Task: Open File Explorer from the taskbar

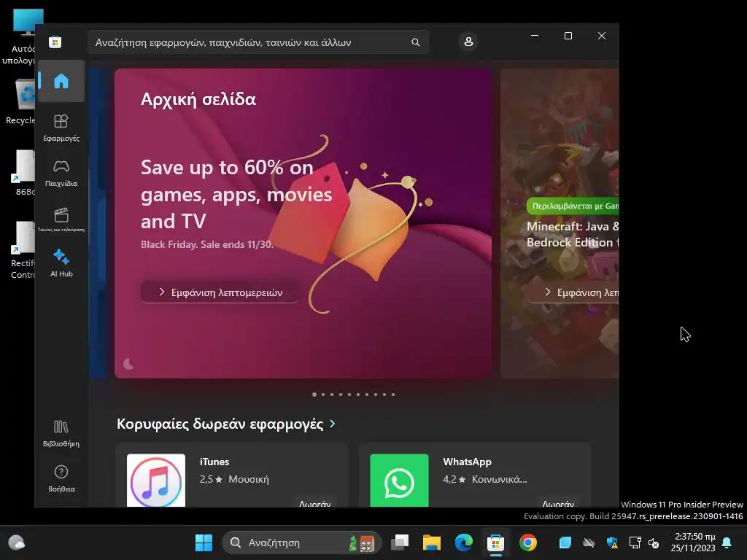Action: pyautogui.click(x=432, y=542)
